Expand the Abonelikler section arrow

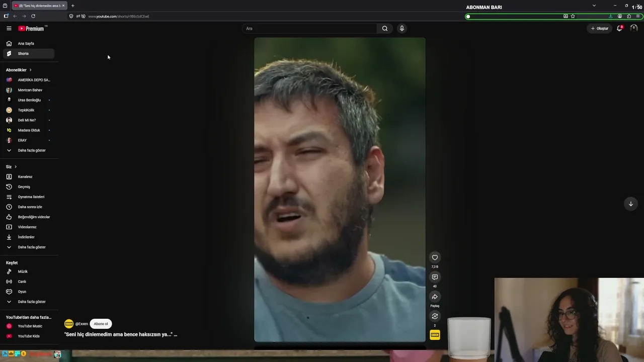pyautogui.click(x=30, y=70)
